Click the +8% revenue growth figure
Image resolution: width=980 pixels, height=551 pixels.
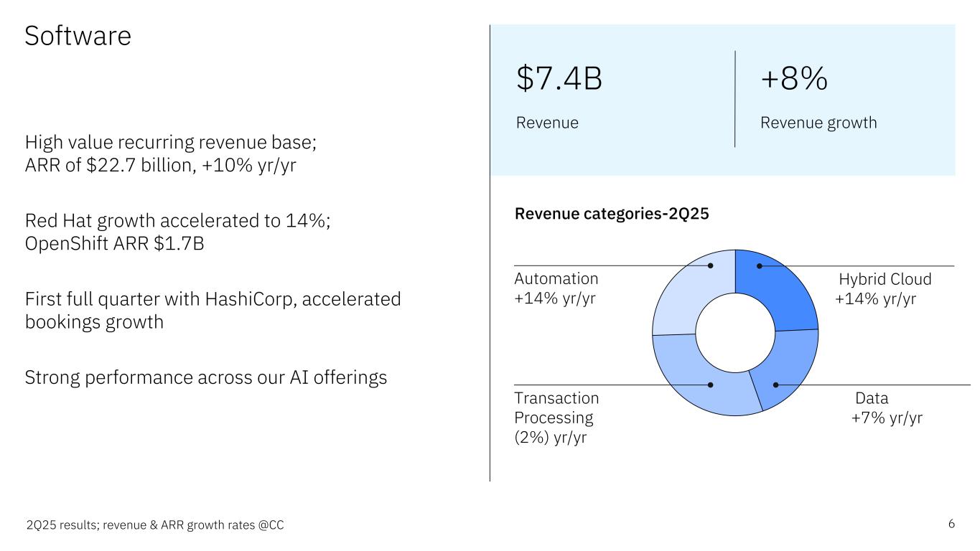click(x=794, y=79)
